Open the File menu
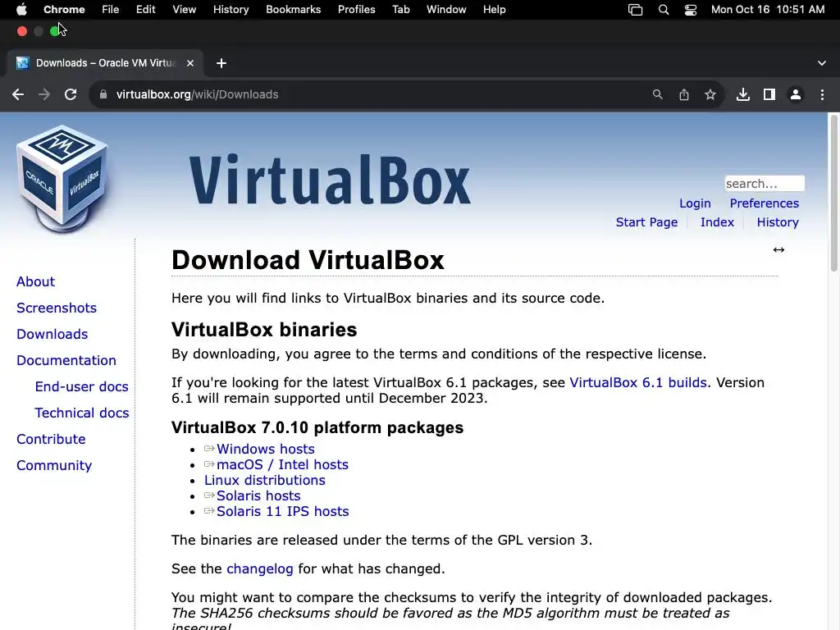The image size is (840, 630). coord(111,10)
